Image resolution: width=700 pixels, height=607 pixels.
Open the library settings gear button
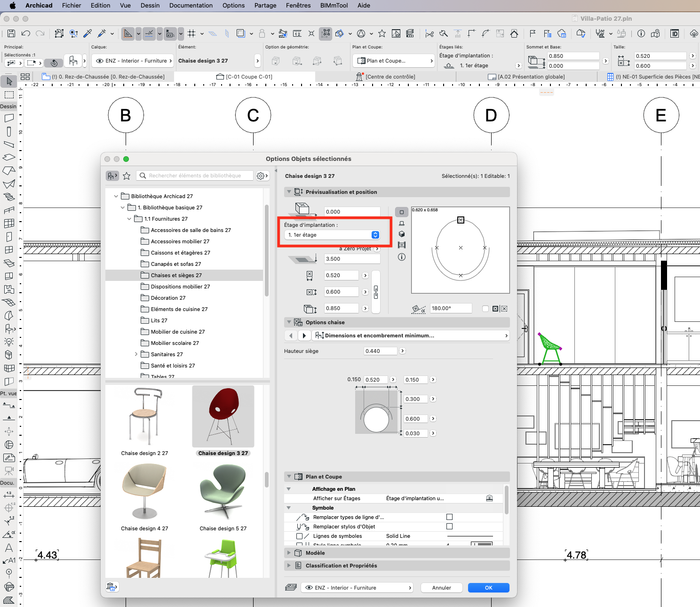[x=262, y=176]
